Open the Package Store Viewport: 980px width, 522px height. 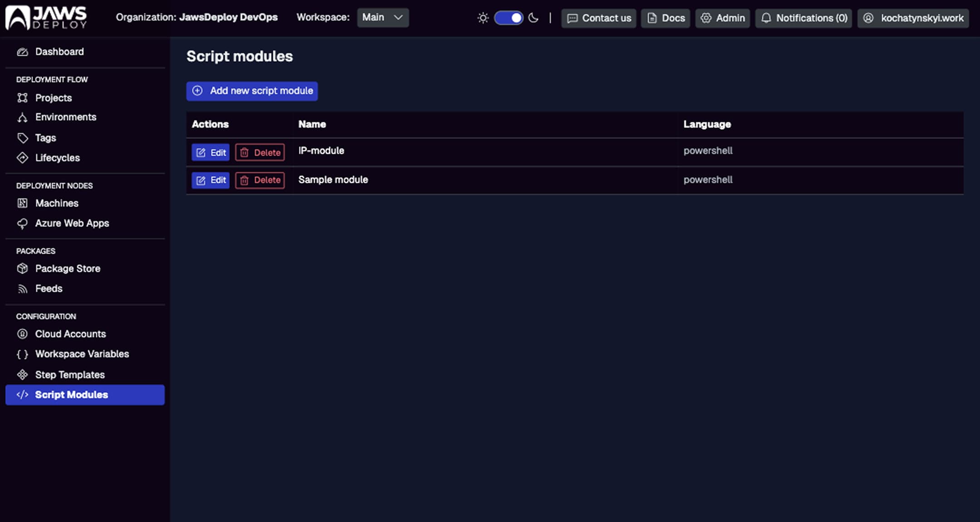click(x=68, y=268)
